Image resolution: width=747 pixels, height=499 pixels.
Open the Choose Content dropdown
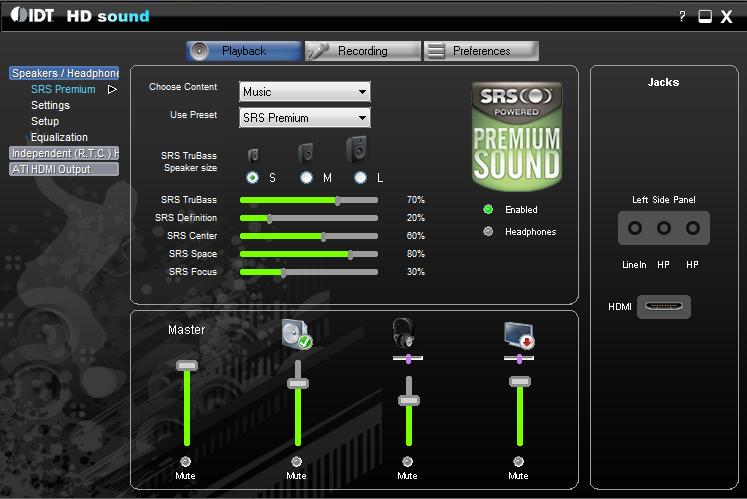(x=305, y=92)
